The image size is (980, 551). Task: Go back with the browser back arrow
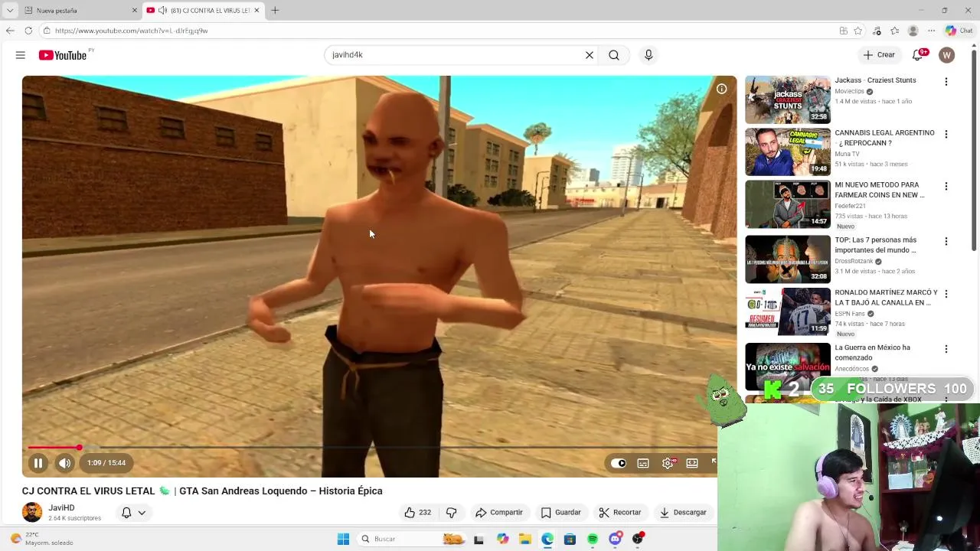click(x=10, y=31)
